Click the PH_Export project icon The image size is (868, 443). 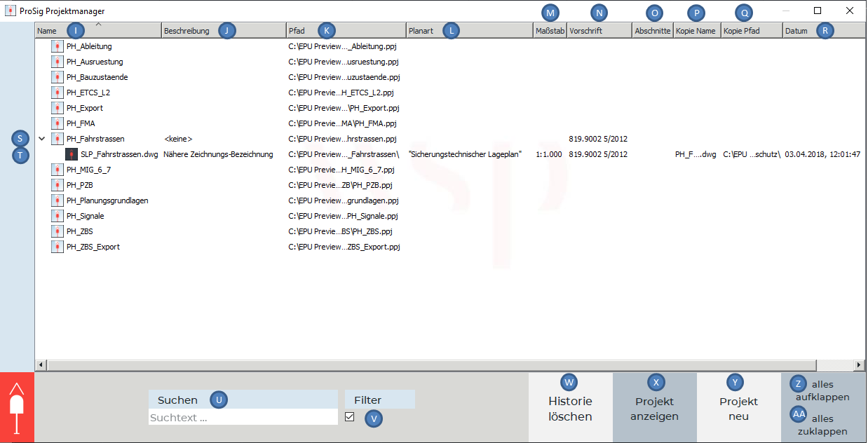click(57, 108)
